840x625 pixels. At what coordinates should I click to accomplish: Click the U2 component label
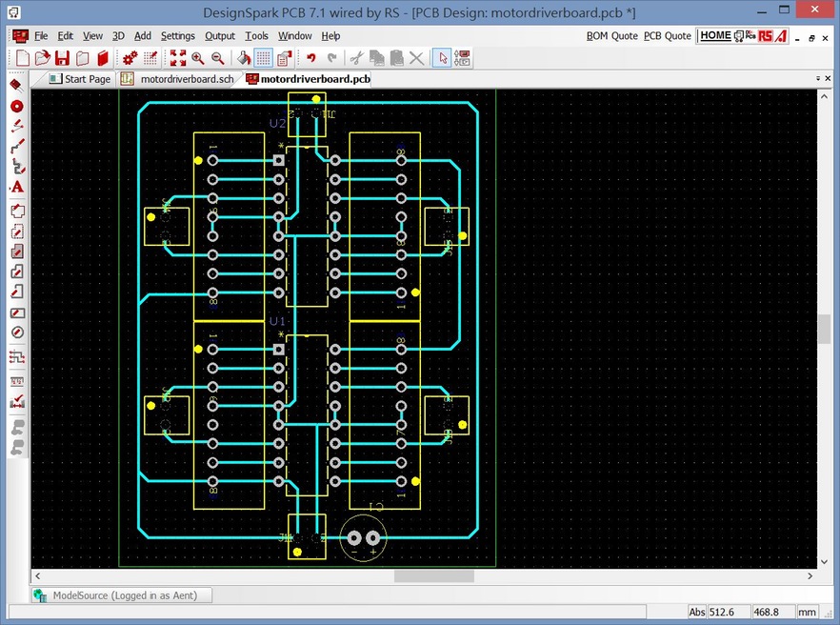coord(277,124)
